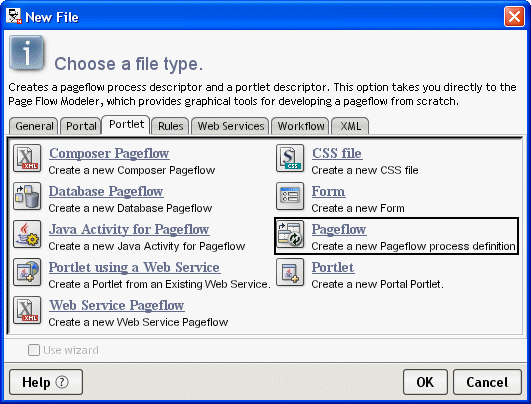
Task: Select the CSS file icon
Action: (x=290, y=158)
